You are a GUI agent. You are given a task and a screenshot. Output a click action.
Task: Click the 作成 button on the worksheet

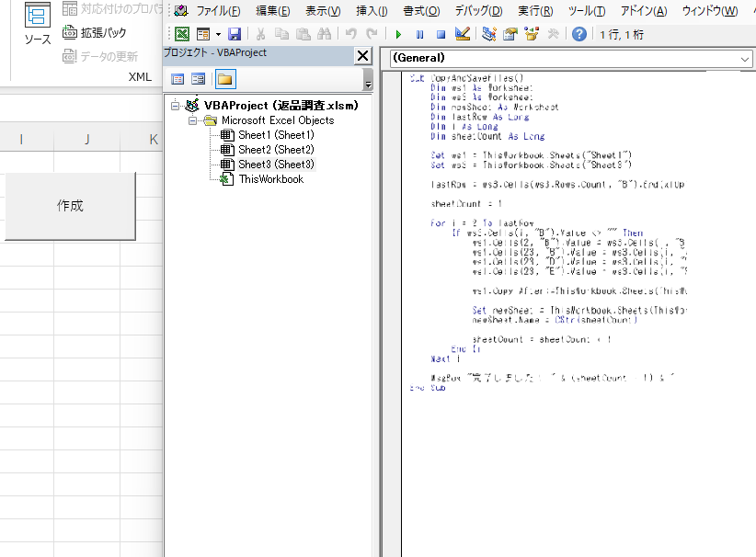click(70, 206)
